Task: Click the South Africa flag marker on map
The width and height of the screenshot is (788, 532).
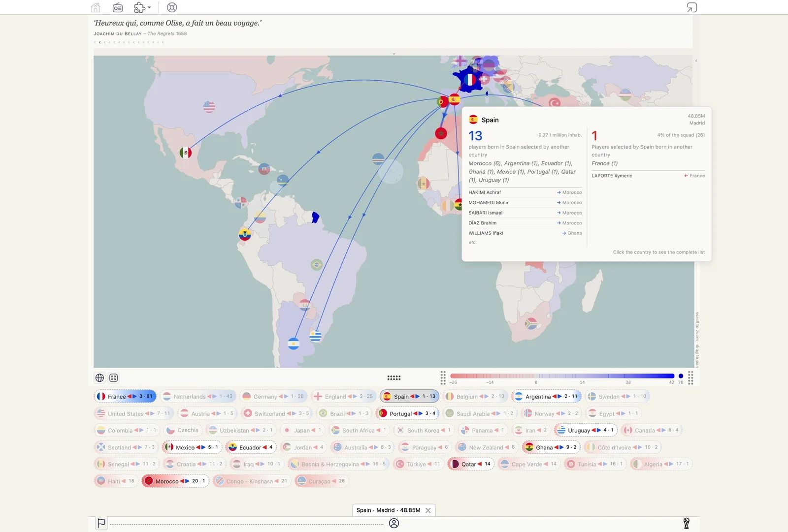Action: (531, 323)
